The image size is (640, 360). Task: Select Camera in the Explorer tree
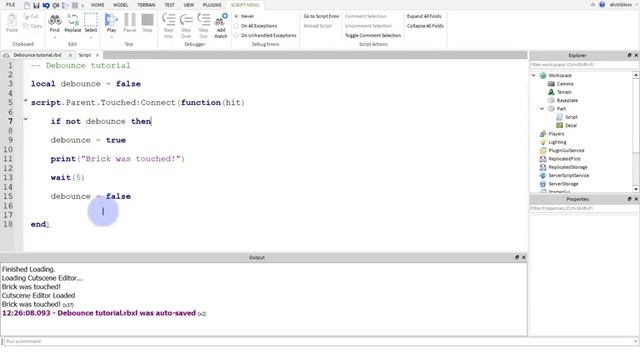point(561,84)
